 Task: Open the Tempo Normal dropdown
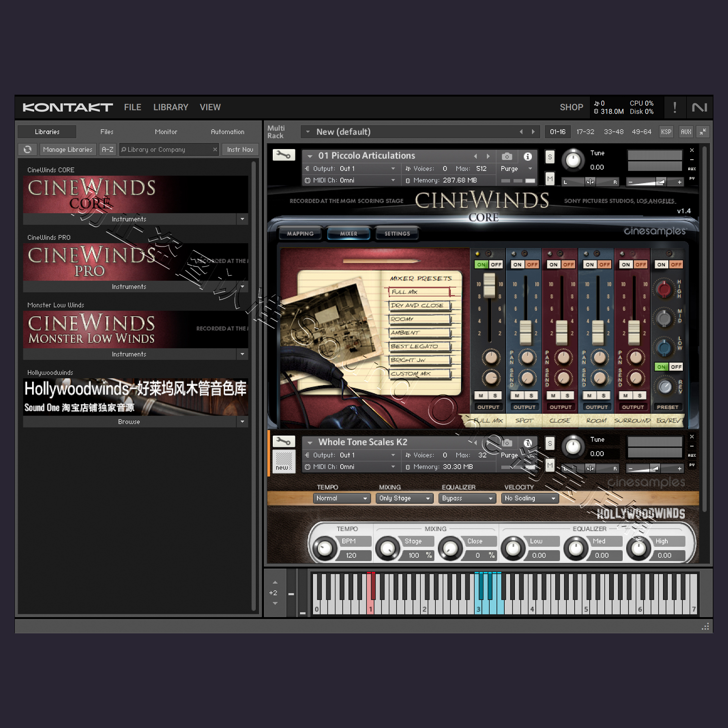pos(342,498)
